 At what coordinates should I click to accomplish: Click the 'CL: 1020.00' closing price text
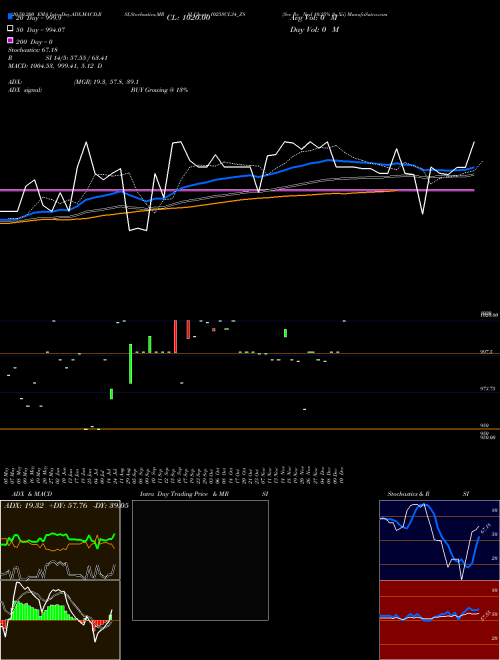188,18
